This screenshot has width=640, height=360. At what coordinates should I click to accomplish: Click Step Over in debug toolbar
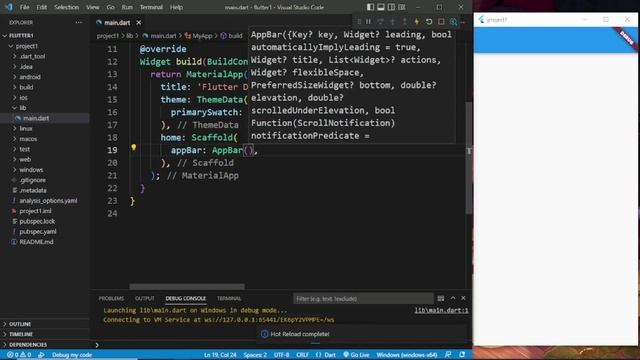(380, 22)
